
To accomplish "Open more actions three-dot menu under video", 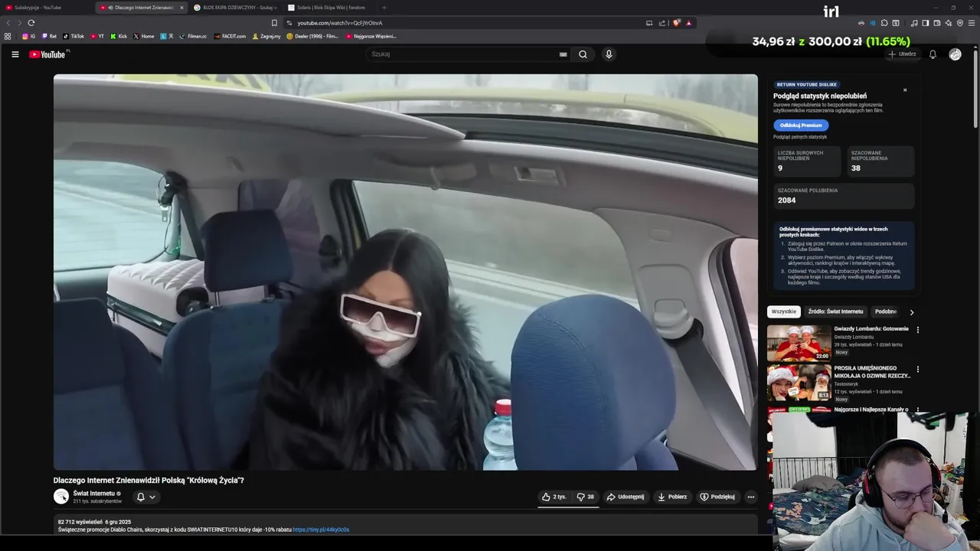I will tap(750, 497).
